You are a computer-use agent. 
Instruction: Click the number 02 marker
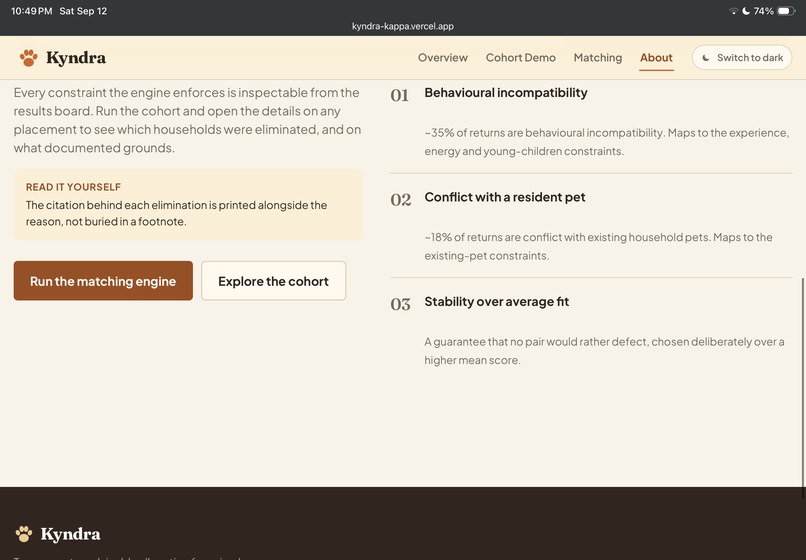(401, 200)
